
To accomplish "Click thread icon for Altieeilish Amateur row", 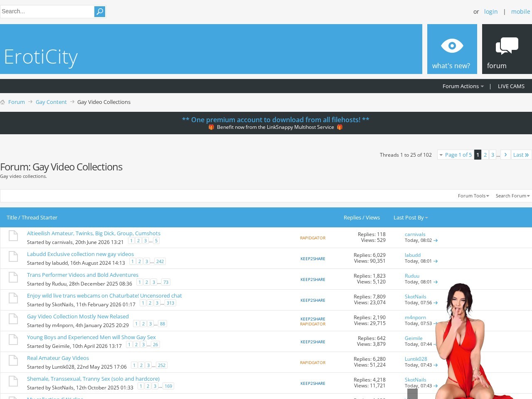I will [13, 236].
